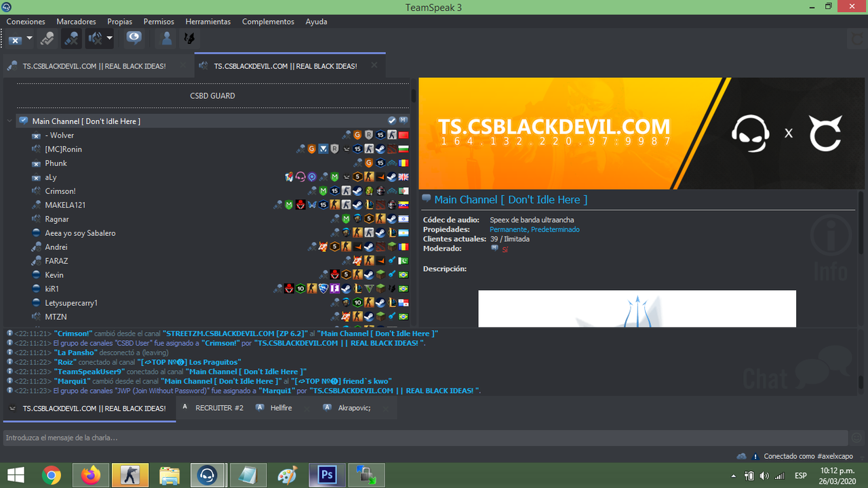This screenshot has width=868, height=488.
Task: Click the flag icon on Phunk's row
Action: tap(403, 163)
